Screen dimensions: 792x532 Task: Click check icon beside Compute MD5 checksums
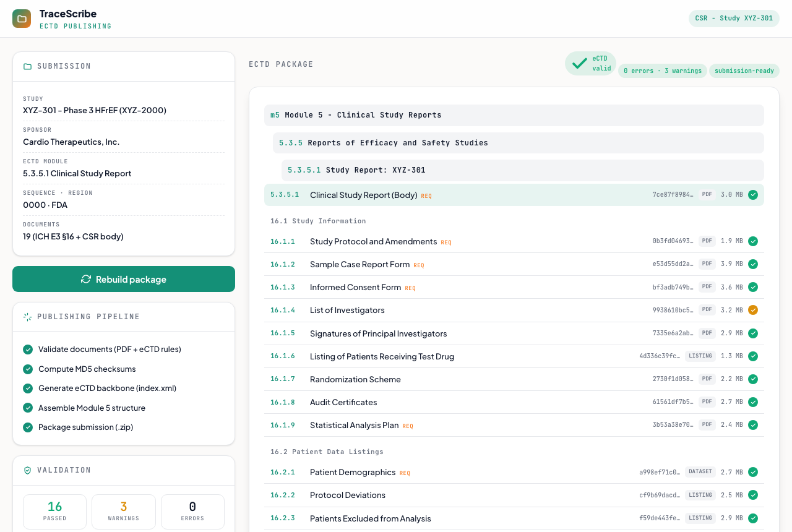pos(28,369)
